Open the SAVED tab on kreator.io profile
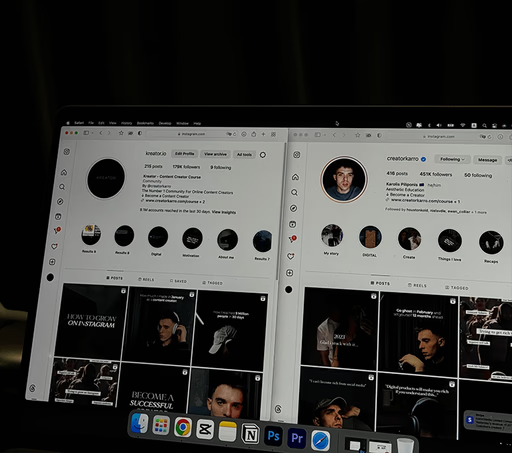Viewport: 512px width, 453px height. [x=178, y=281]
